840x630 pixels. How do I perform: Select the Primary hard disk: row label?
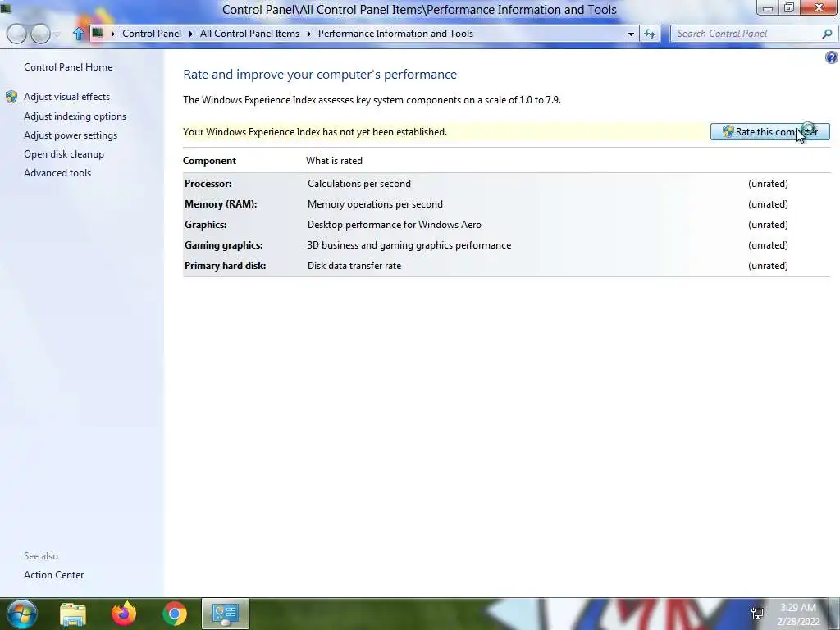coord(225,266)
